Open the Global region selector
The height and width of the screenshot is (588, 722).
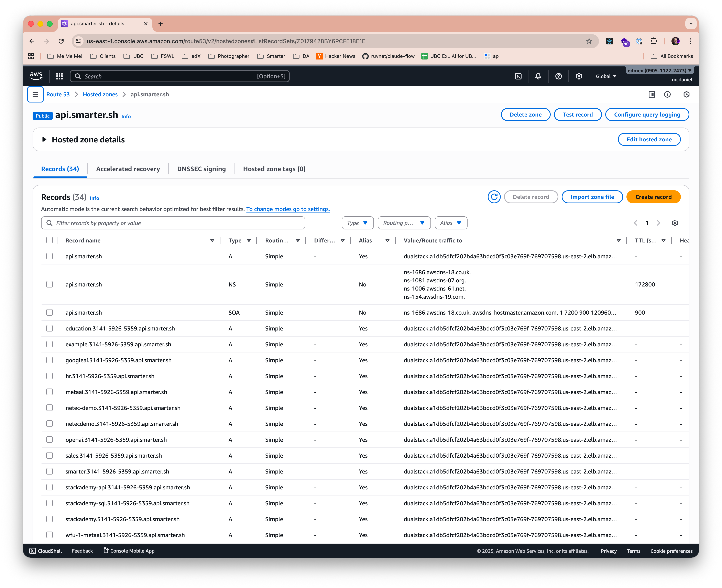coord(606,76)
